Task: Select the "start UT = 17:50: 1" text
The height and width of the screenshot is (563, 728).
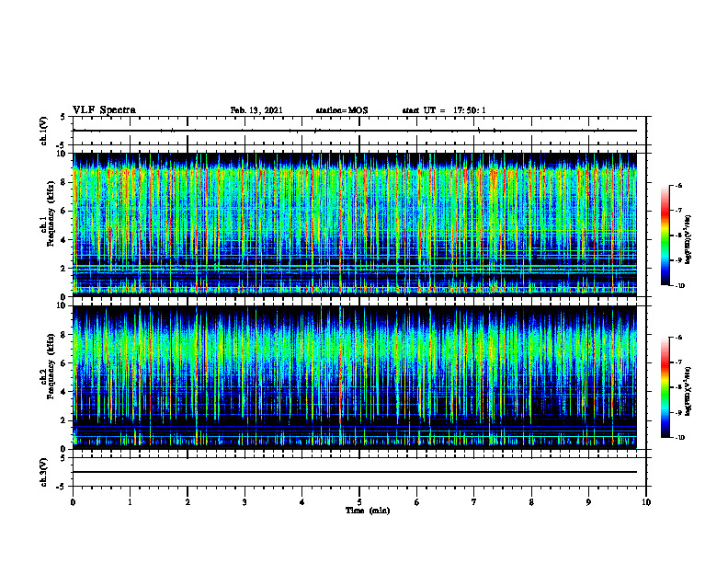Action: point(444,110)
